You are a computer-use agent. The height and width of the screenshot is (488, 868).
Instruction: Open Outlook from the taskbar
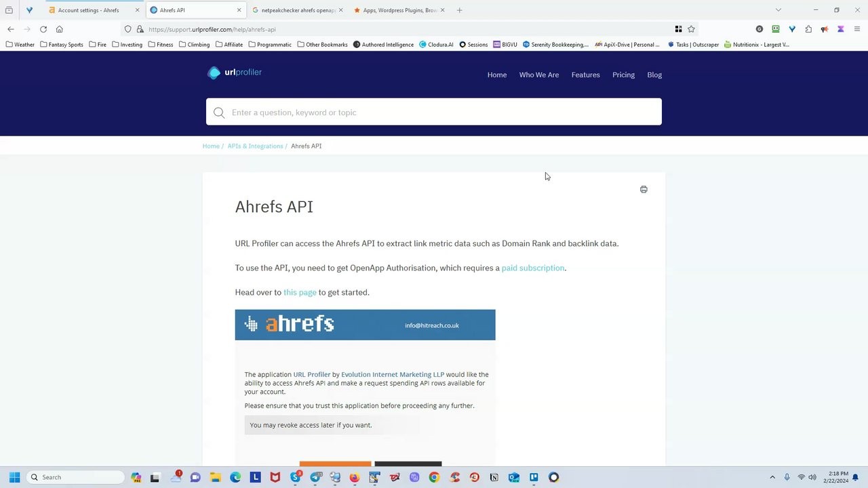coord(514,477)
